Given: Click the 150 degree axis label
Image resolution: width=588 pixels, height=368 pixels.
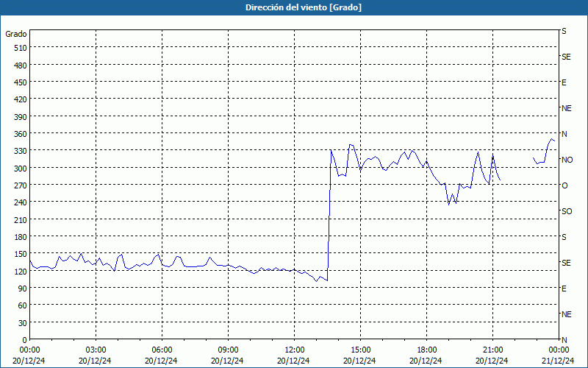Looking at the screenshot, I should [21, 254].
